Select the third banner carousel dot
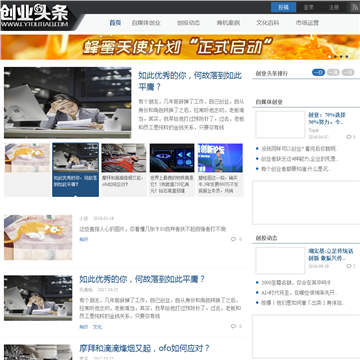 (341, 57)
